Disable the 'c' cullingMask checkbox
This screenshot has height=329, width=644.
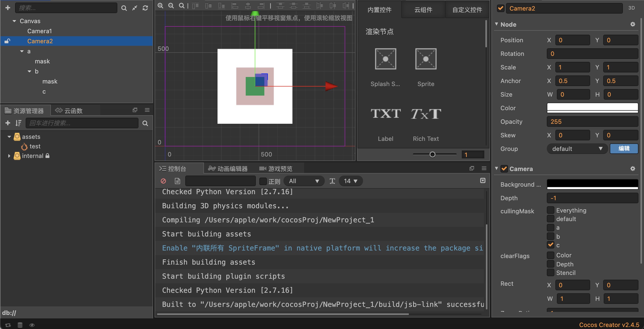click(551, 245)
